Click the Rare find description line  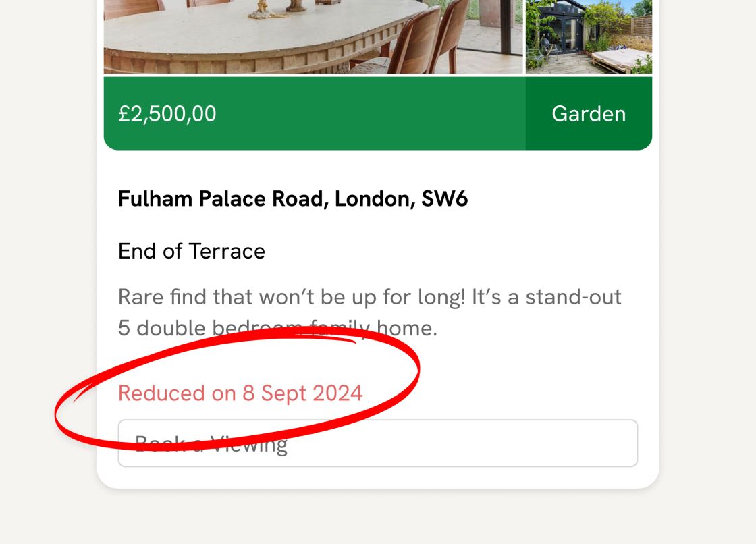369,297
